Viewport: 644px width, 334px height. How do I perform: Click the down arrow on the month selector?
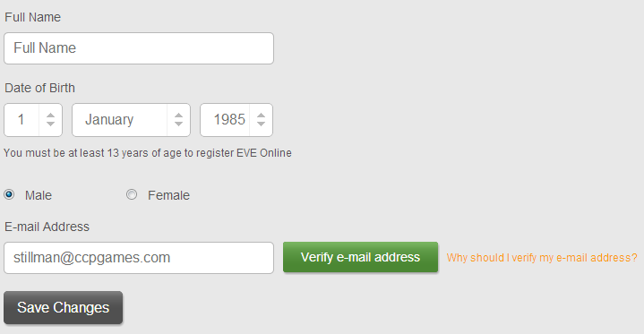(x=178, y=124)
